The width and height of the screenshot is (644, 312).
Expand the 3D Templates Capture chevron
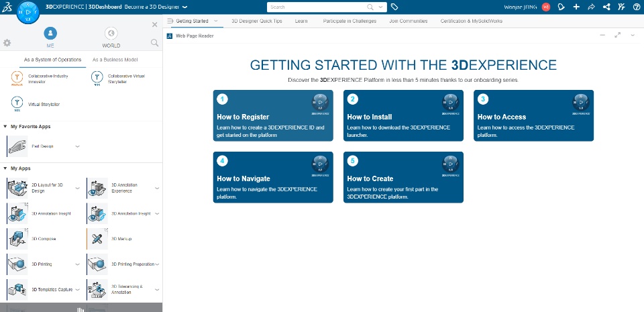[x=77, y=290]
